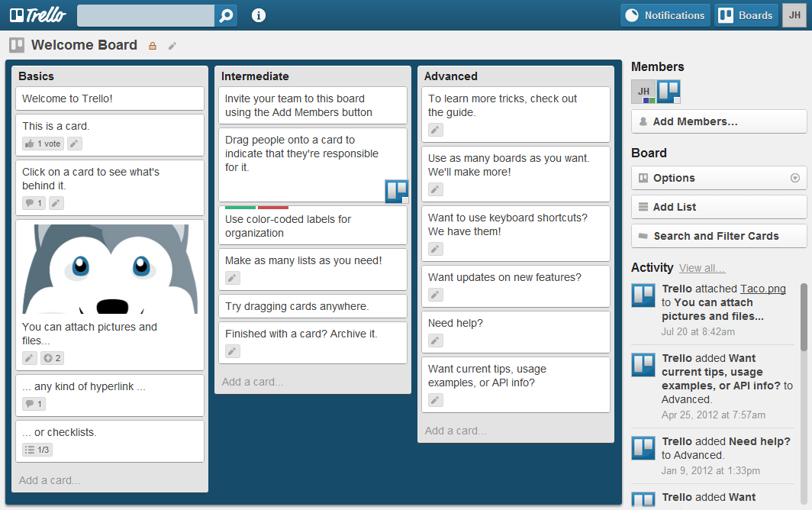The width and height of the screenshot is (812, 510).
Task: Click the activity sidebar scrollbar
Action: [804, 317]
